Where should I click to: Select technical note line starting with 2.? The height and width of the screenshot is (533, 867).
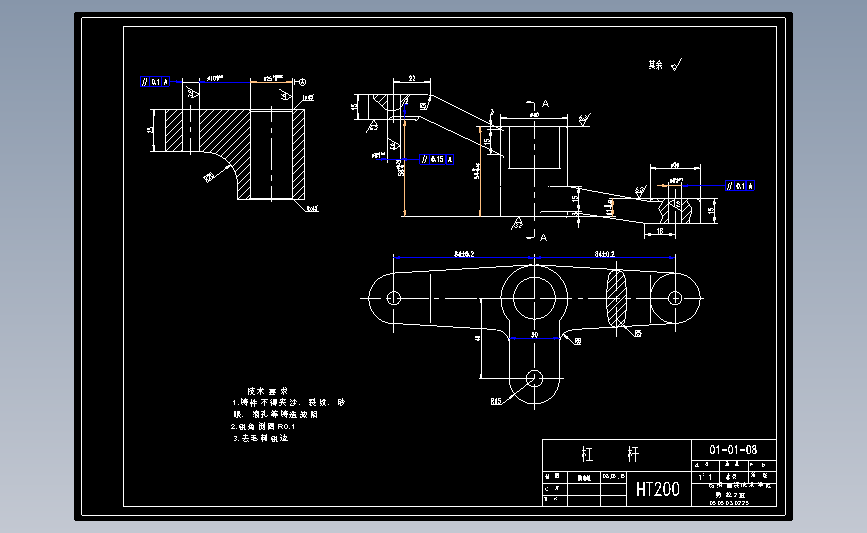[x=263, y=426]
